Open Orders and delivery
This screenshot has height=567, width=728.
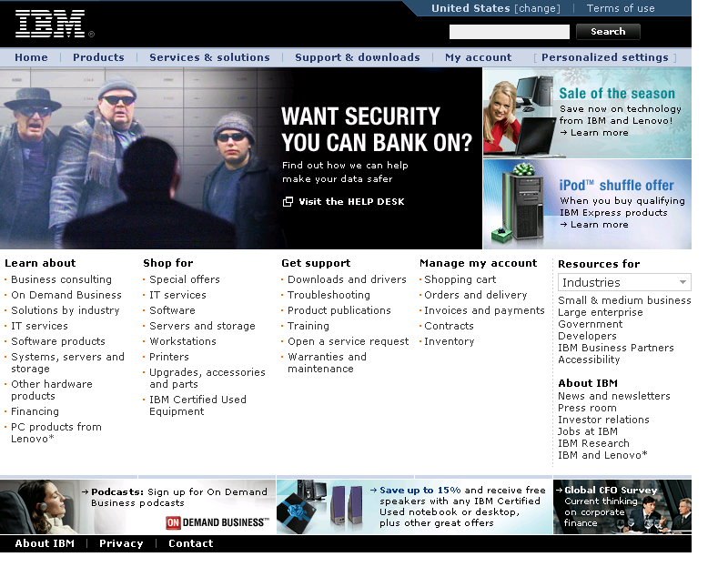pos(476,295)
